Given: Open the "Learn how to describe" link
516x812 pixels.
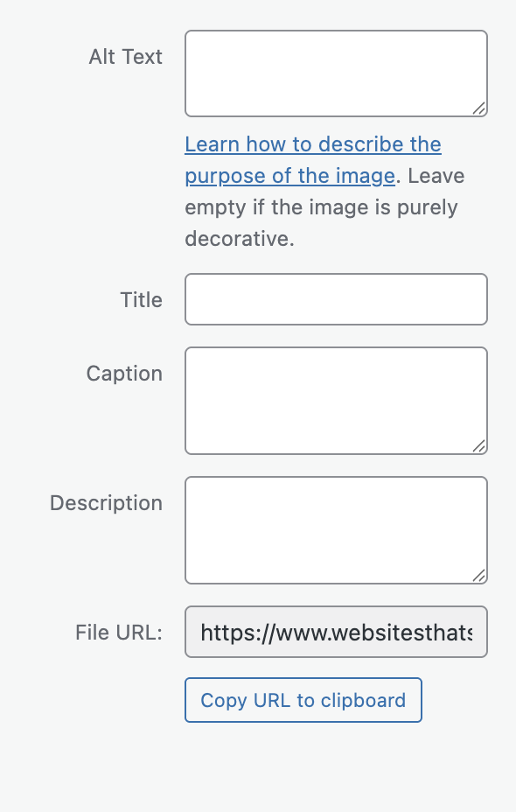Looking at the screenshot, I should pos(312,144).
